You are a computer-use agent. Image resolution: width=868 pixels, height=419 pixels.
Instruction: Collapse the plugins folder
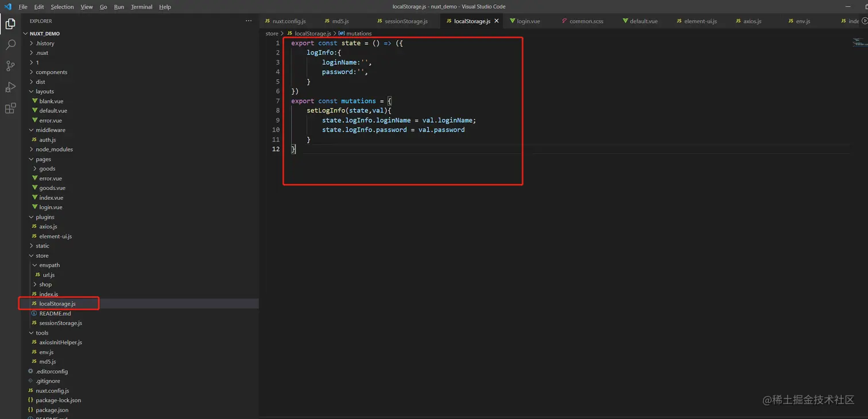click(45, 217)
